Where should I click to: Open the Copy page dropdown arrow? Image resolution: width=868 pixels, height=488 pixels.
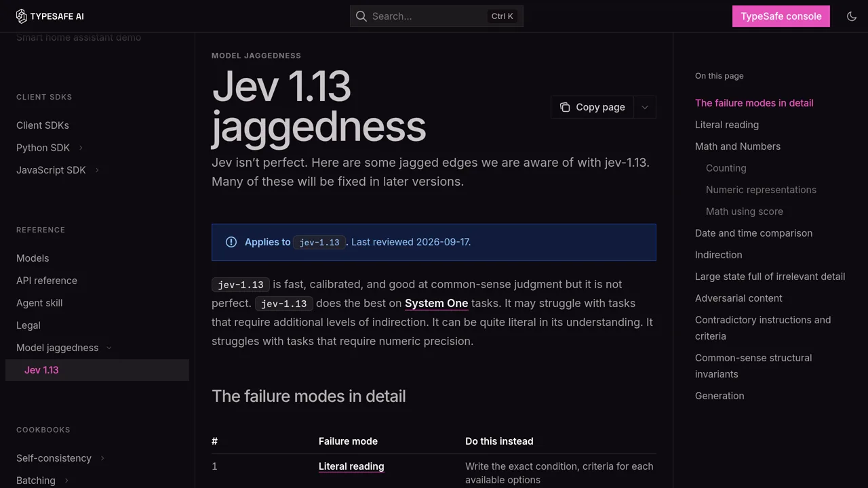[x=645, y=107]
